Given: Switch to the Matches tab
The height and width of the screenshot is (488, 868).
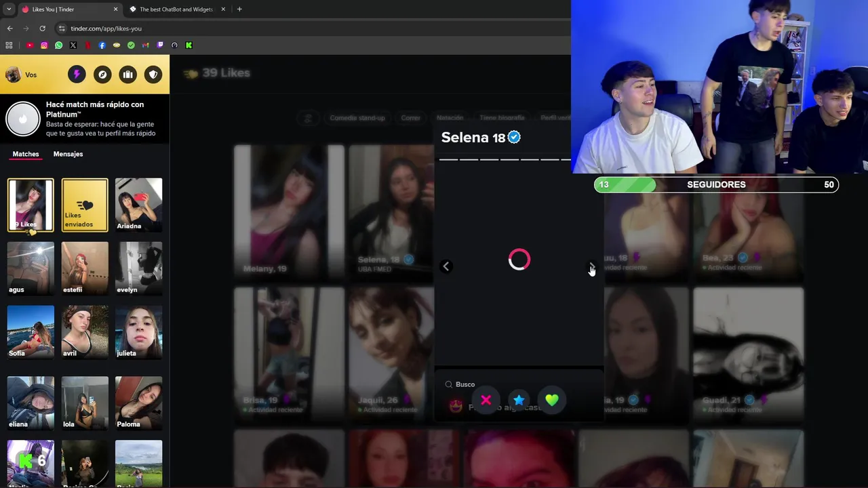Looking at the screenshot, I should [26, 154].
